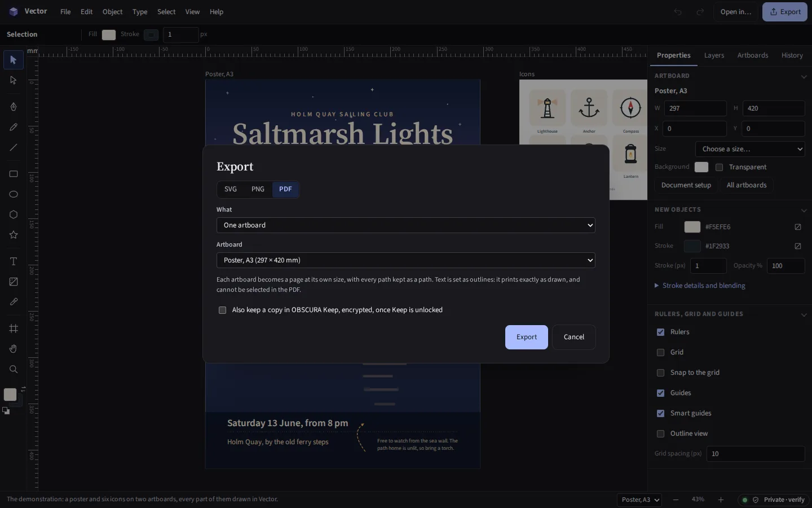The height and width of the screenshot is (508, 812).
Task: Confirm with the dialog's Export button
Action: [527, 337]
